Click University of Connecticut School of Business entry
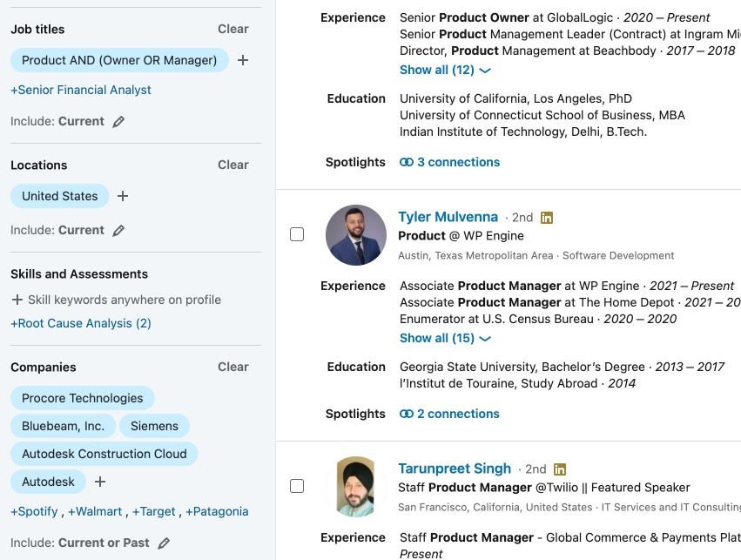This screenshot has width=741, height=560. click(x=542, y=115)
